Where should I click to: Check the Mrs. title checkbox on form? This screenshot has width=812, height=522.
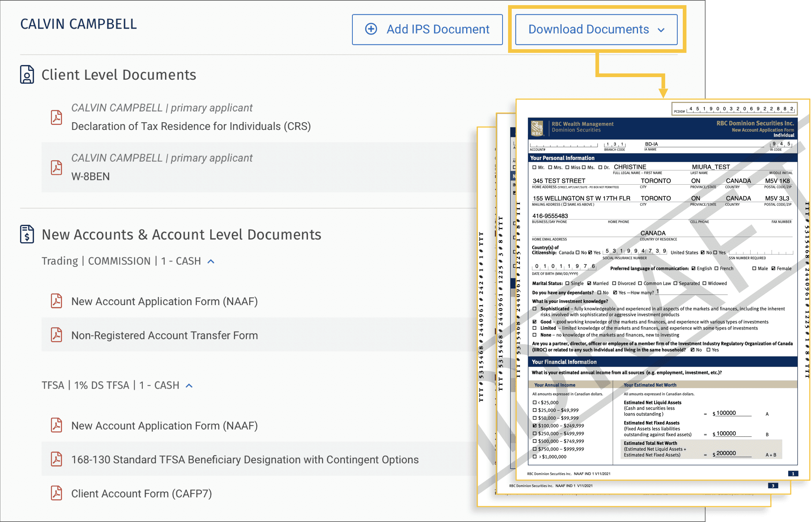click(x=550, y=167)
